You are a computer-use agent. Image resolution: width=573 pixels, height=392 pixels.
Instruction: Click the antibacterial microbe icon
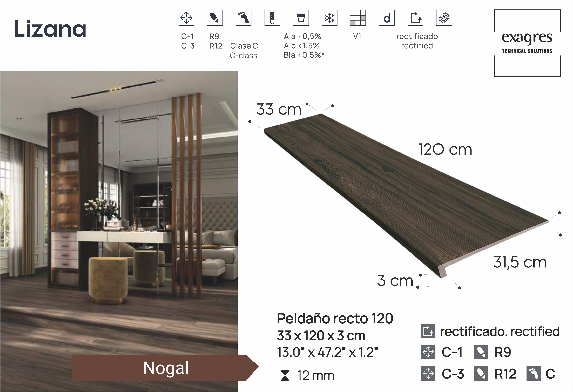[444, 18]
